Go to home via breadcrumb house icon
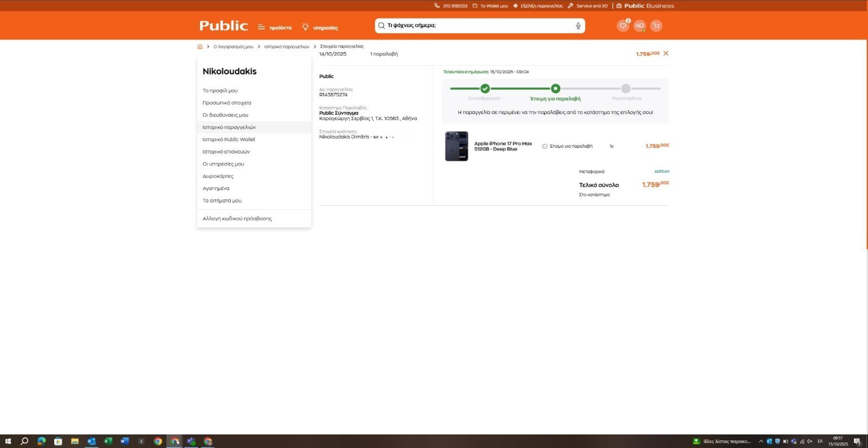 pos(200,47)
